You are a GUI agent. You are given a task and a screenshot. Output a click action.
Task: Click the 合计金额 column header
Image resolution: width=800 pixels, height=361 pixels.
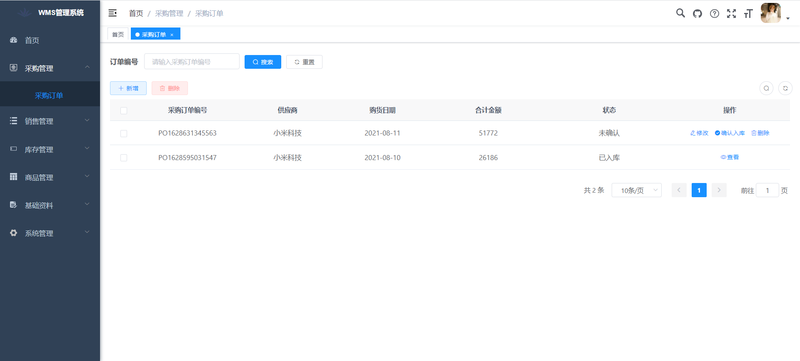(488, 110)
